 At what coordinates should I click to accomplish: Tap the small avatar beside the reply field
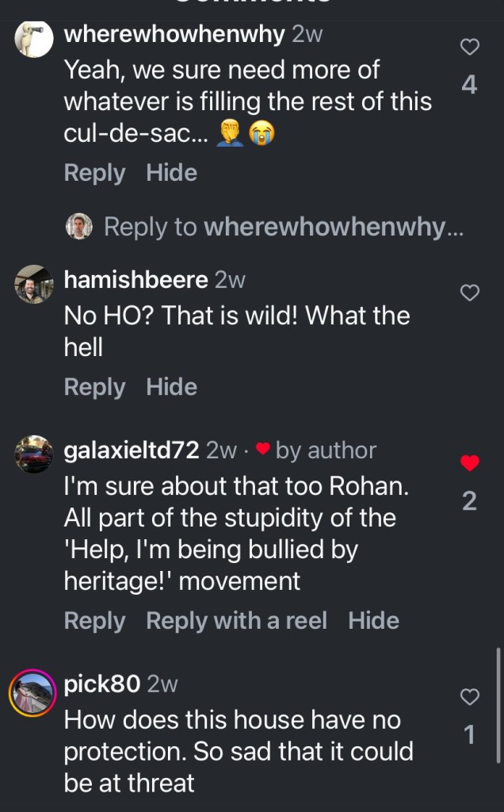tap(79, 227)
